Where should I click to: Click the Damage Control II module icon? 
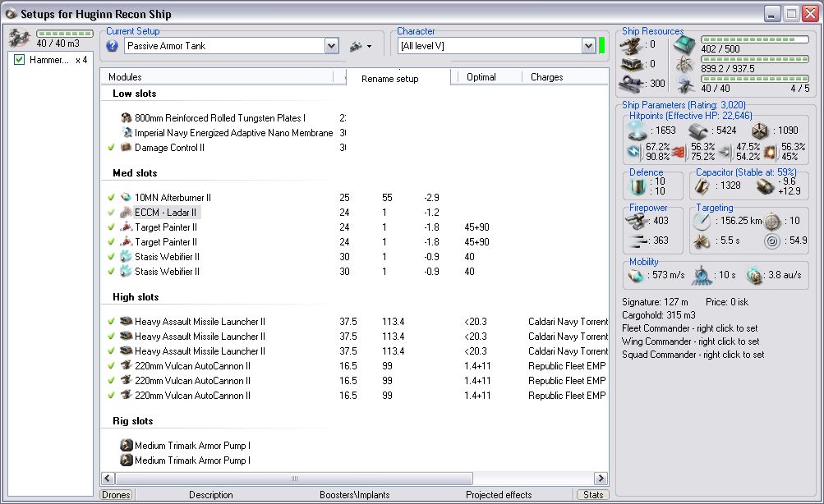coord(127,147)
